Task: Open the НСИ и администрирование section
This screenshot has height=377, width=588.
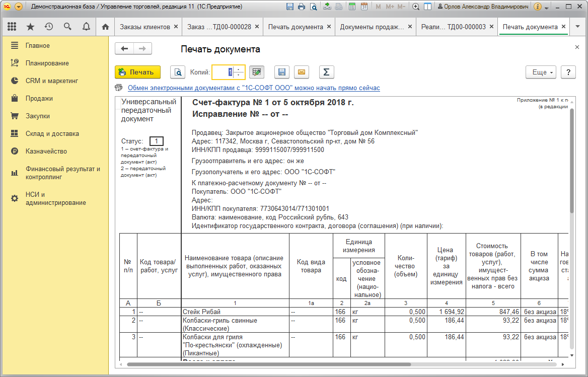Action: pyautogui.click(x=55, y=199)
